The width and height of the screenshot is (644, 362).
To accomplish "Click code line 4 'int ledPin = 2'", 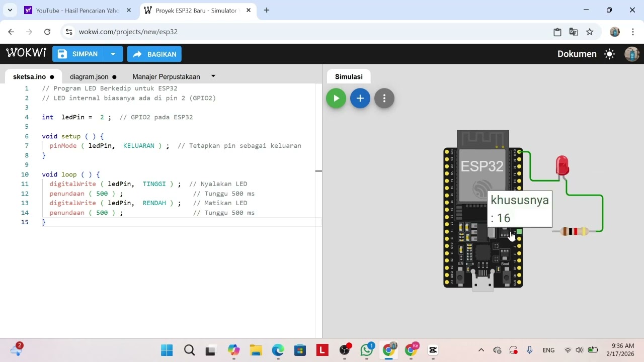I will tap(76, 117).
